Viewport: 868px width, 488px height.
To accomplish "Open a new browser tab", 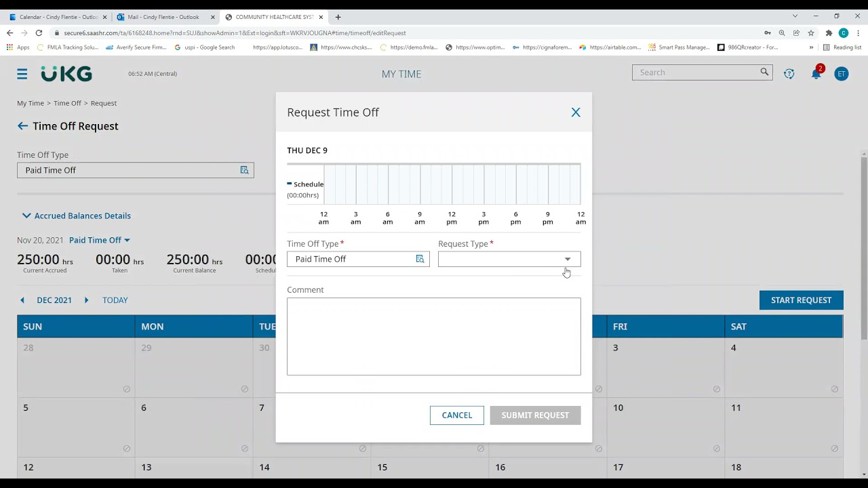I will (x=338, y=17).
